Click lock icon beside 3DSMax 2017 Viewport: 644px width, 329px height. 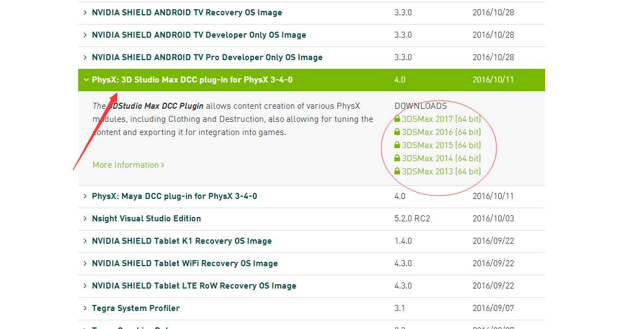pyautogui.click(x=397, y=119)
